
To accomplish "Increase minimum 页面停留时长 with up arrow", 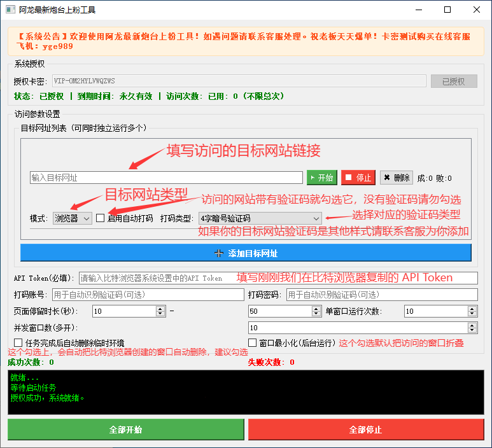I will point(160,309).
